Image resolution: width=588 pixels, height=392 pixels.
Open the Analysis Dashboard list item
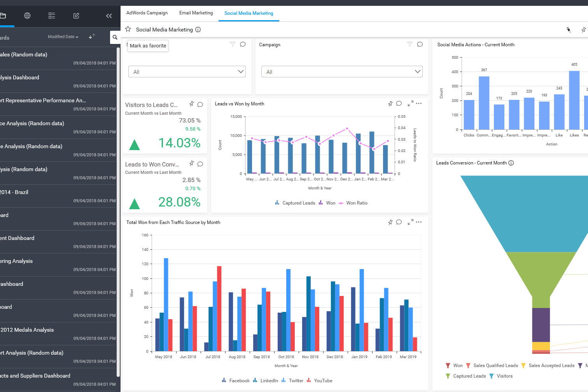click(58, 81)
